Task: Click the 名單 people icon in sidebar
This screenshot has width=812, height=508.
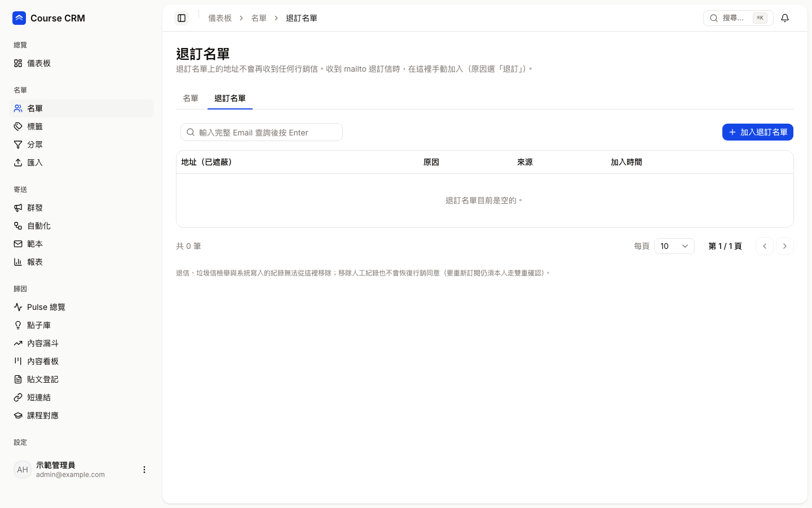Action: (18, 108)
